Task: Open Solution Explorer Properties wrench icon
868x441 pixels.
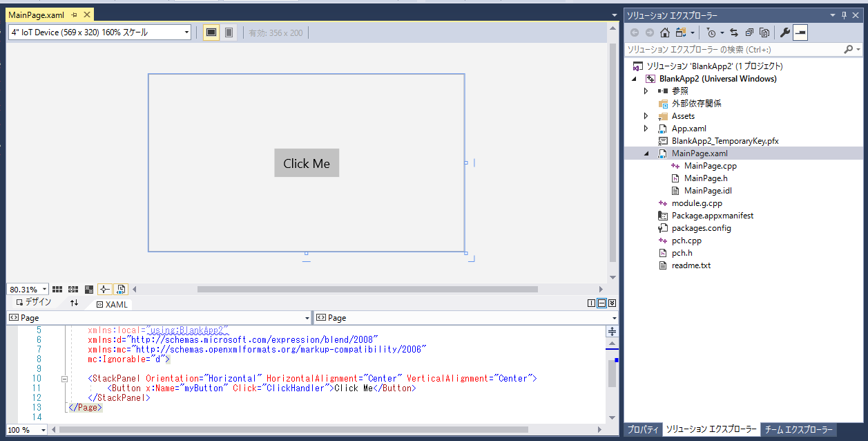Action: (x=785, y=32)
